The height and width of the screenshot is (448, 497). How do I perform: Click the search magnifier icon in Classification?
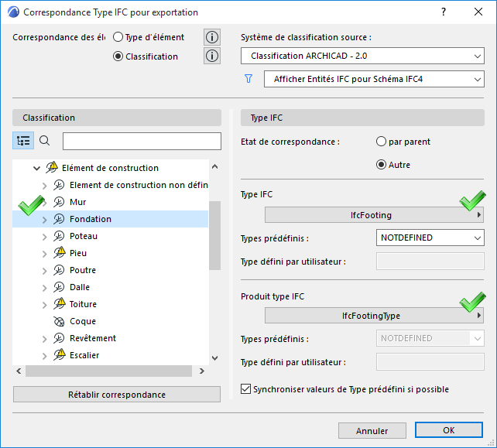coord(45,141)
